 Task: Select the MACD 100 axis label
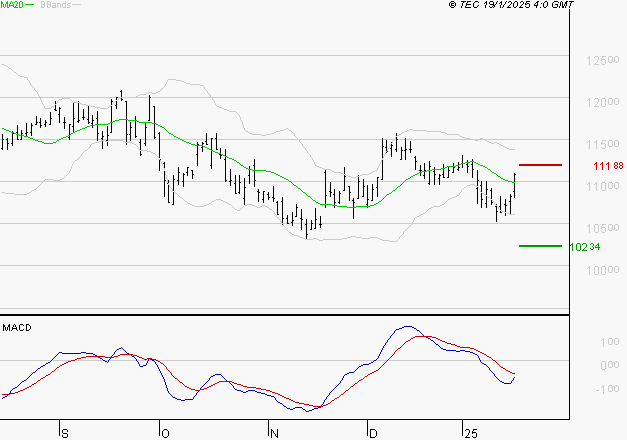tap(610, 342)
